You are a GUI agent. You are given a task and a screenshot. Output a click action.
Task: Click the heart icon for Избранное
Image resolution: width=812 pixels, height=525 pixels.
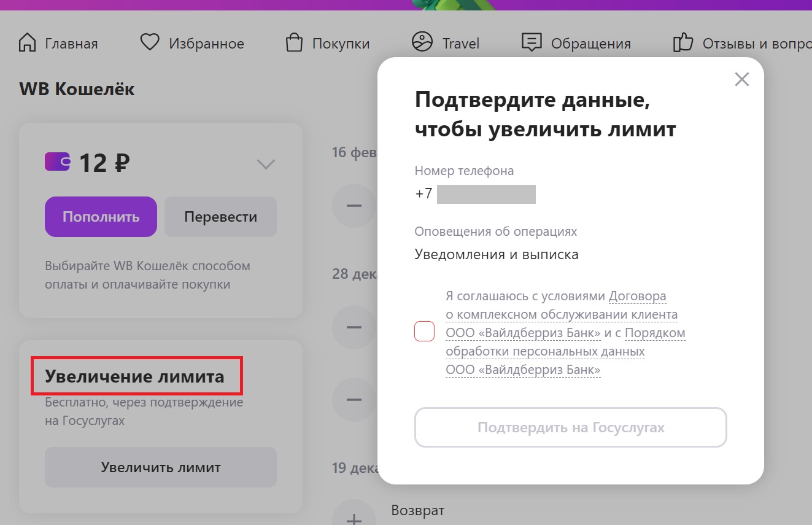(x=149, y=43)
